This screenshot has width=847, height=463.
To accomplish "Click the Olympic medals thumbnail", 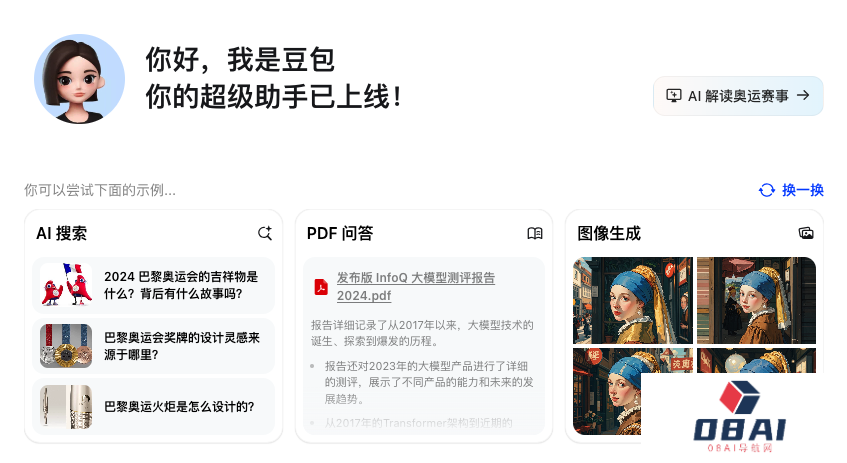I will [66, 346].
